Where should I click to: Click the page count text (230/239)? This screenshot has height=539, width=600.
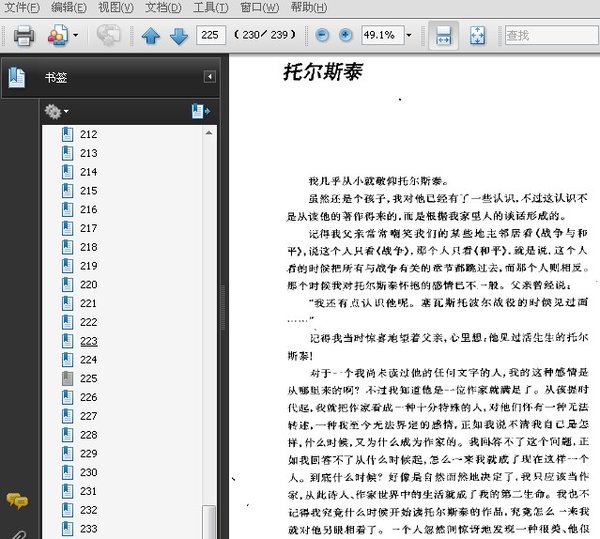coord(265,35)
